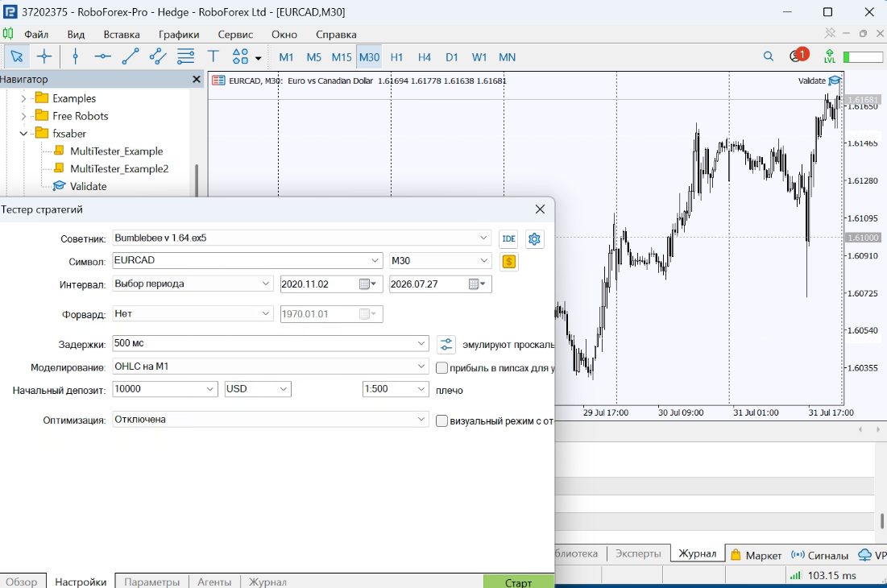Open search magnifier in toolbar
This screenshot has height=588, width=887.
coord(769,56)
